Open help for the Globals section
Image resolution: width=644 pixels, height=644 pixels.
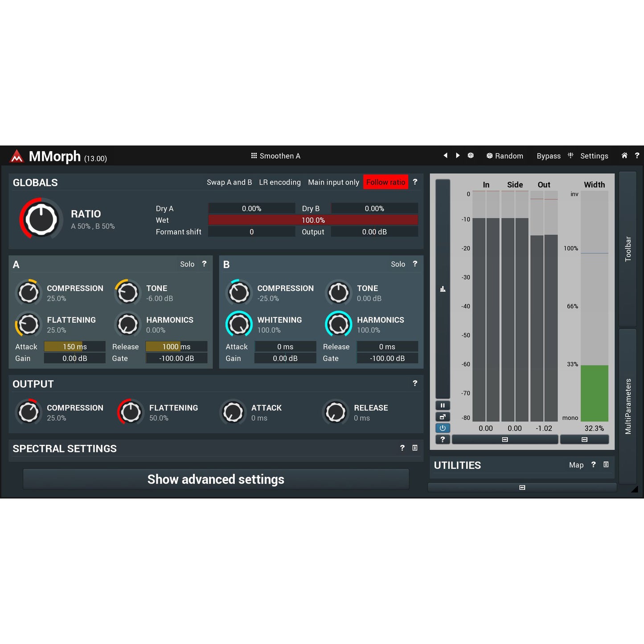(x=415, y=182)
